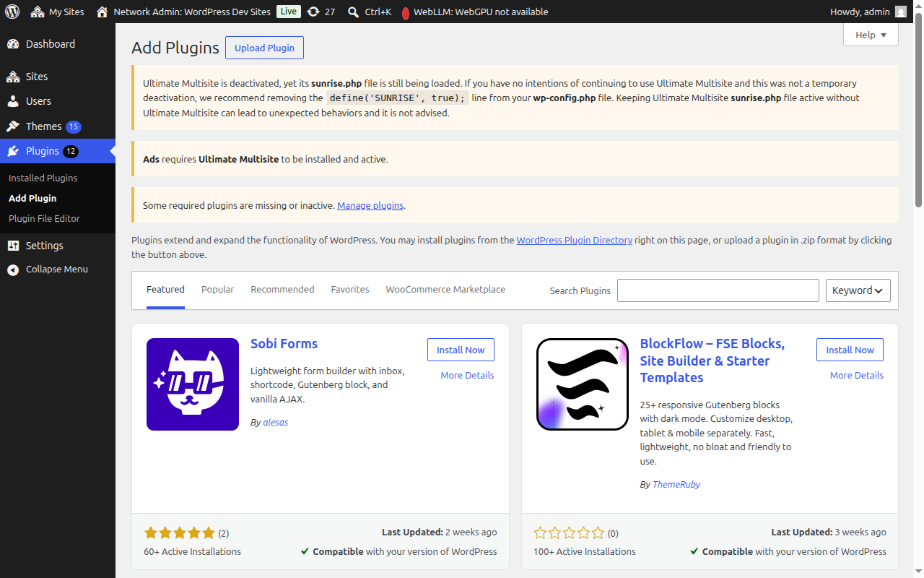924x578 pixels.
Task: Install Sobi Forms with Install Now
Action: click(461, 350)
